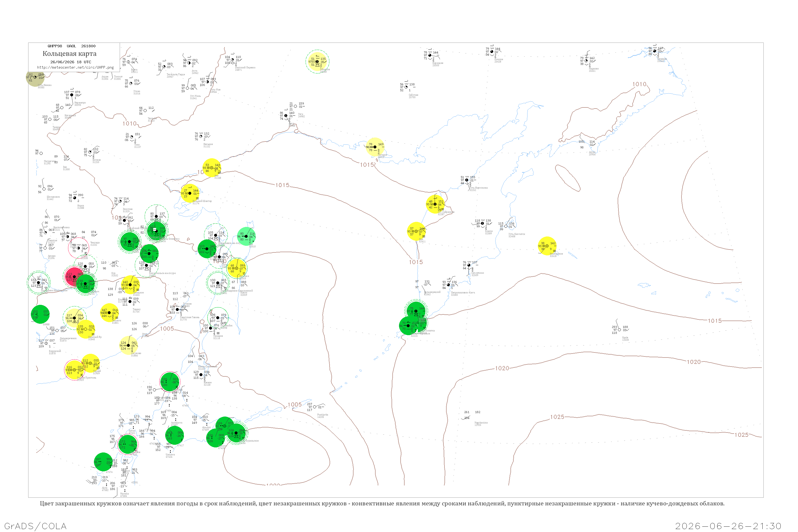
Task: Click the 1005 isobar label near Pustiarka
Action: click(294, 404)
